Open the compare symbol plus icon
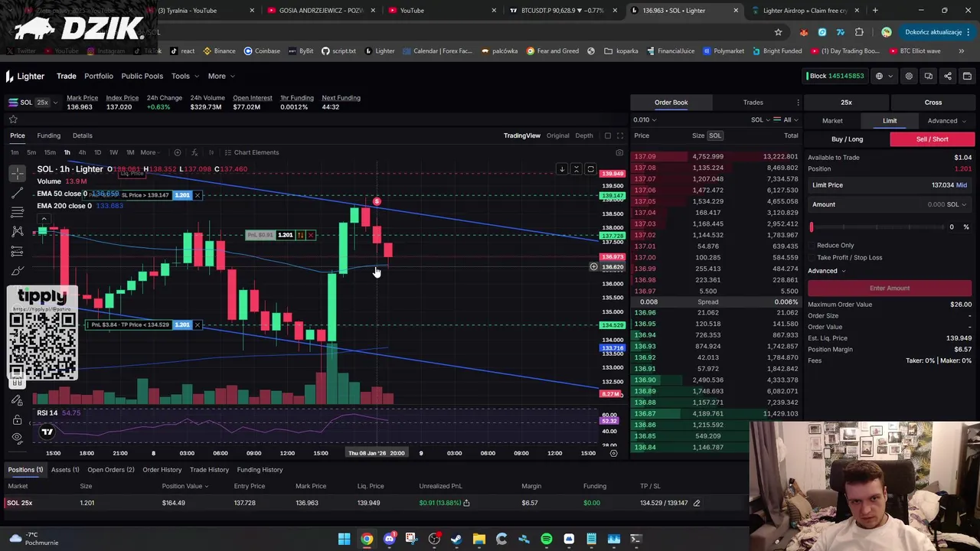Screen dimensions: 980x551 [178, 152]
